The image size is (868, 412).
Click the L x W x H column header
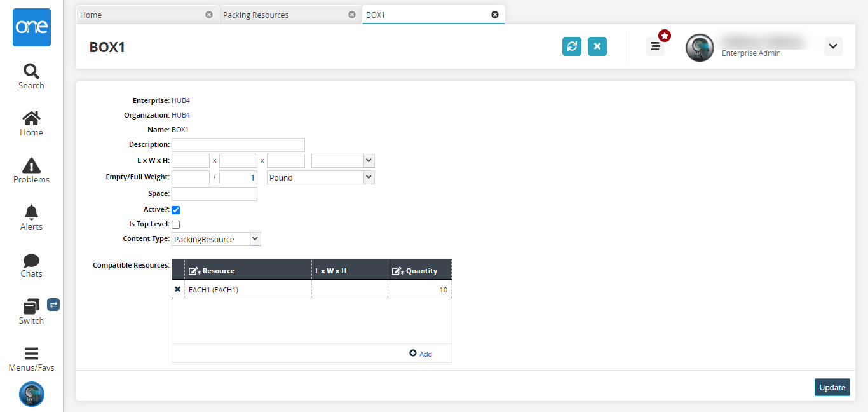pyautogui.click(x=349, y=270)
